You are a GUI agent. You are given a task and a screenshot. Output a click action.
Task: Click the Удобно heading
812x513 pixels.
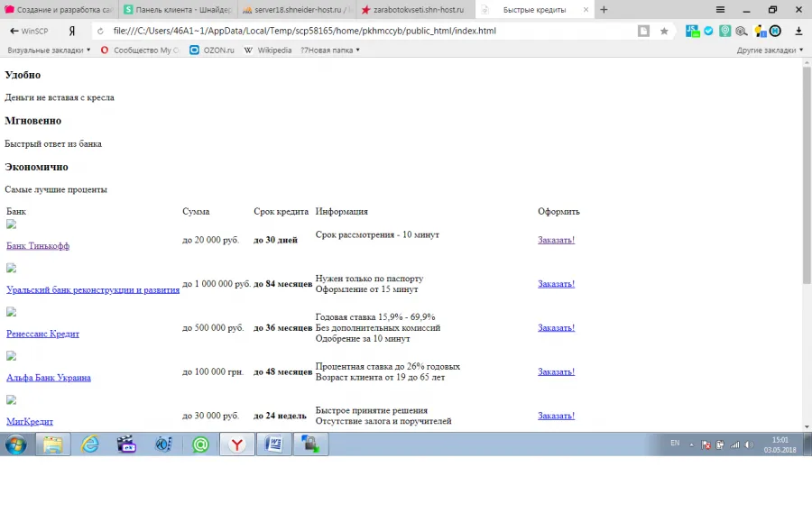23,75
